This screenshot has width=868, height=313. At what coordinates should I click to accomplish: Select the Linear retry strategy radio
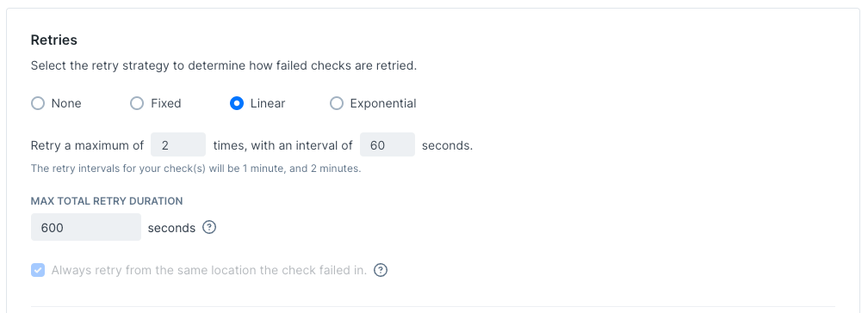tap(236, 103)
